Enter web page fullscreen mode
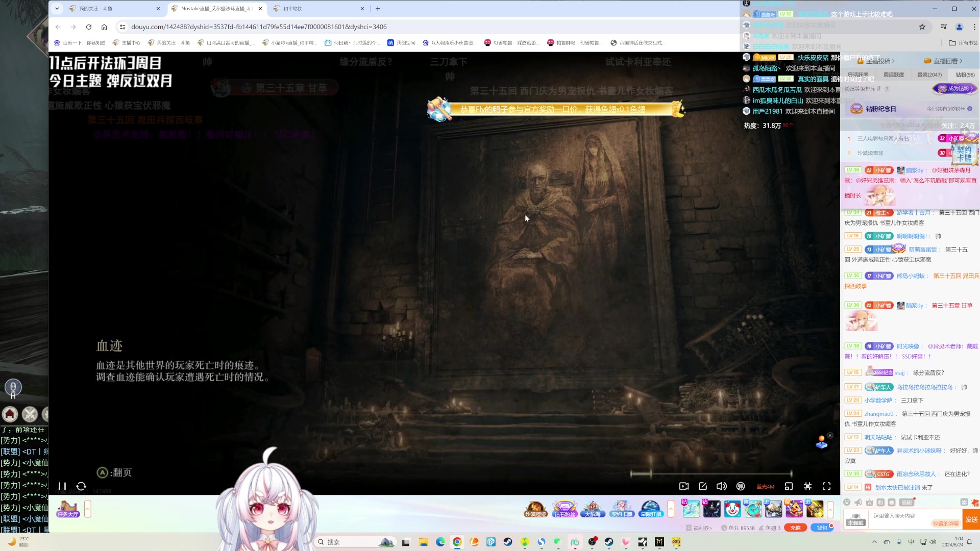 (x=807, y=486)
